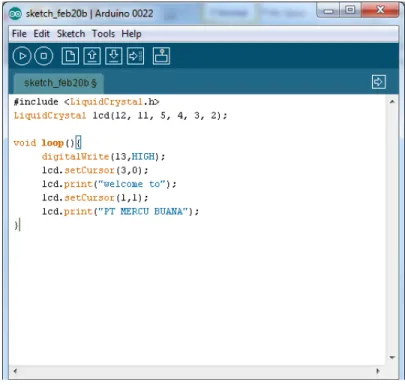
Task: Click the closing brace on last line
Action: click(16, 225)
